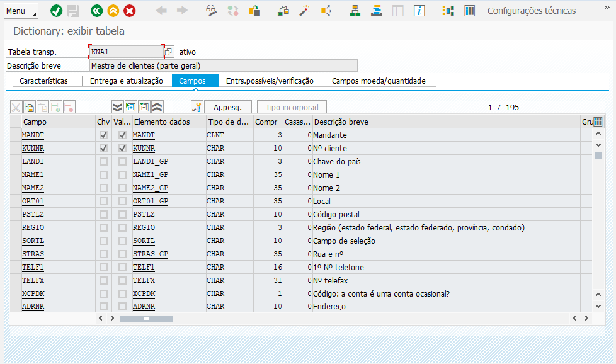Click the key fields icon beside Aj.pesq.
This screenshot has height=364, width=616.
point(197,107)
